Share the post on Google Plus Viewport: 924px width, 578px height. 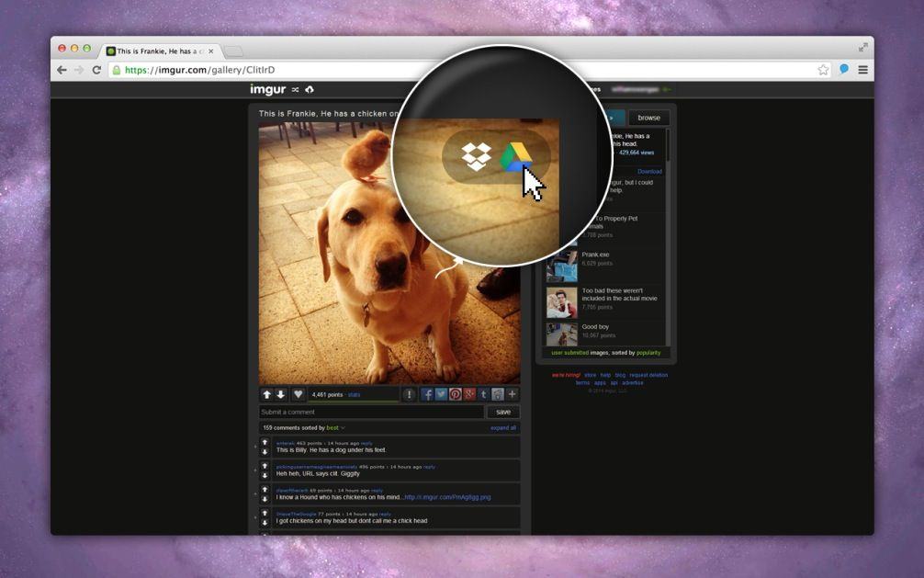[x=469, y=394]
